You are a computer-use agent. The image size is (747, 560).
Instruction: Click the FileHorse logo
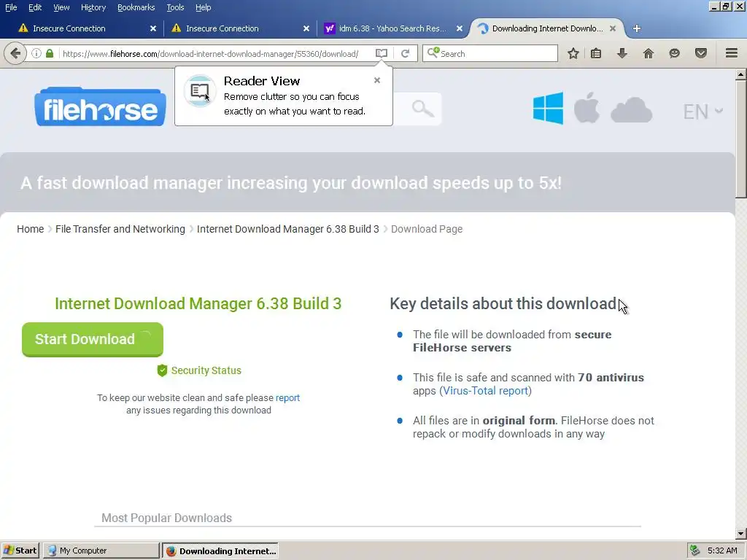pos(100,106)
